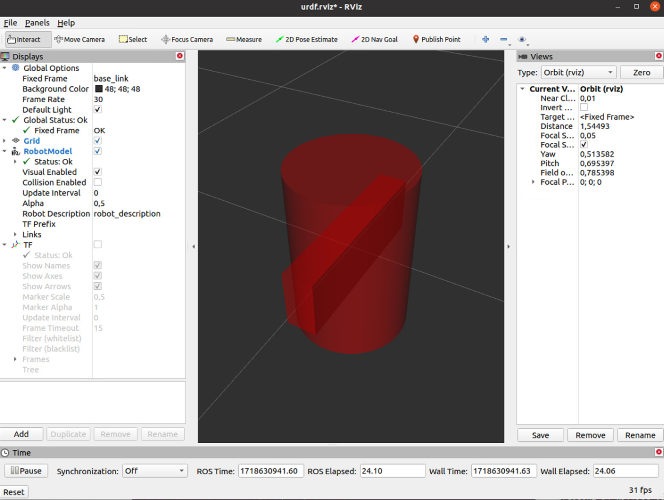Open the File menu
The height and width of the screenshot is (500, 664).
pos(10,22)
